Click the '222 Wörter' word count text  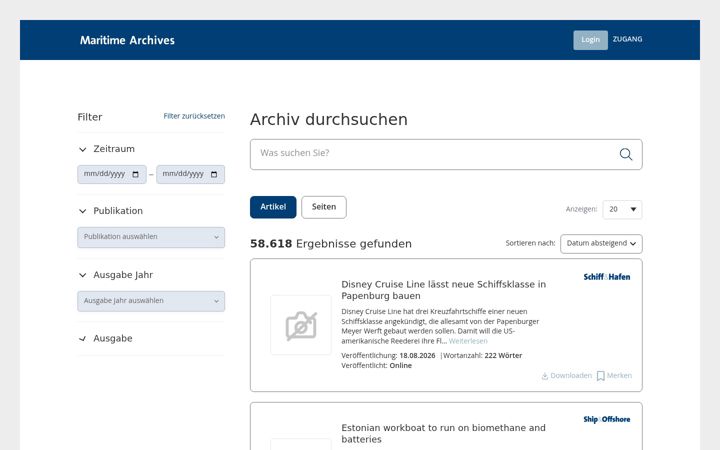click(503, 355)
